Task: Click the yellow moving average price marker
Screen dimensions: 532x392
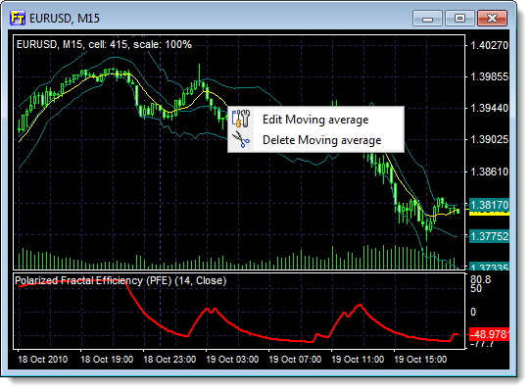Action: pyautogui.click(x=489, y=214)
